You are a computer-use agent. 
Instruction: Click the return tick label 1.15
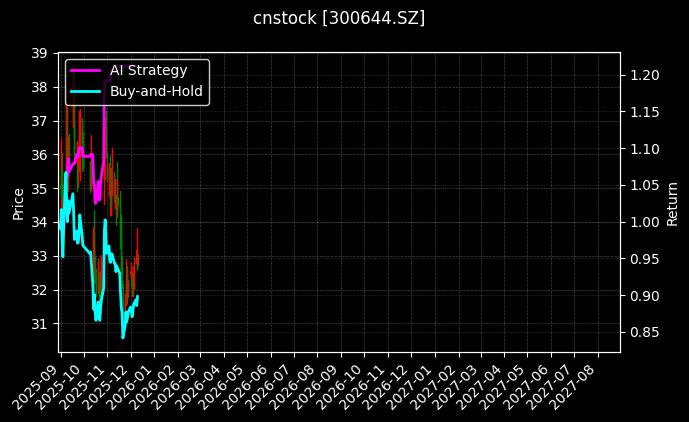tap(645, 113)
